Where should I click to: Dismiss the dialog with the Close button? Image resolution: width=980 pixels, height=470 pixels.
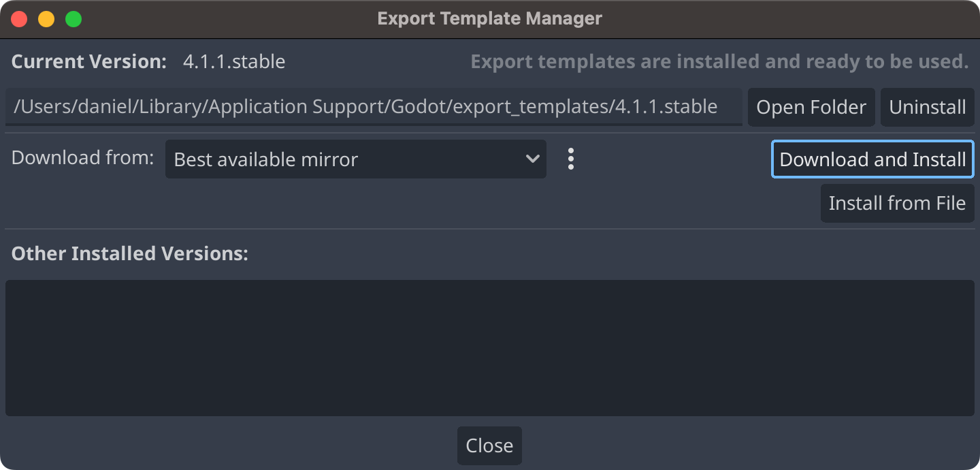[x=489, y=445]
